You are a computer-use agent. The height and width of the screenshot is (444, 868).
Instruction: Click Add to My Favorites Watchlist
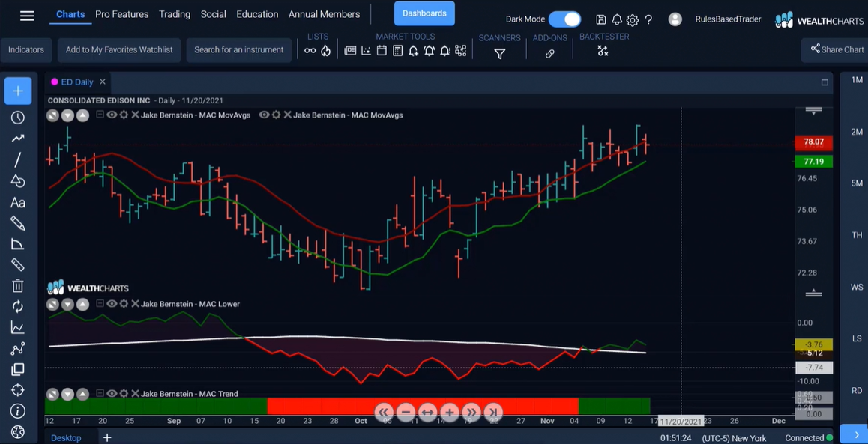[119, 49]
